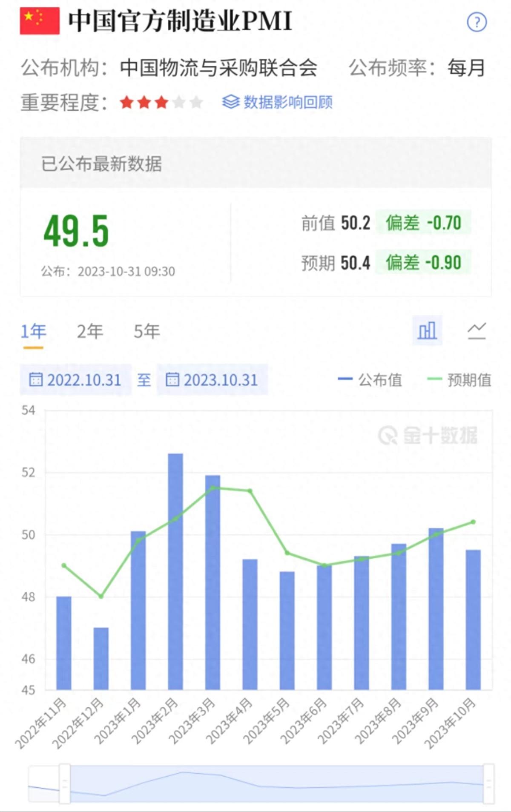Screen dimensions: 511x812
Task: Open the help question mark icon
Action: (477, 22)
